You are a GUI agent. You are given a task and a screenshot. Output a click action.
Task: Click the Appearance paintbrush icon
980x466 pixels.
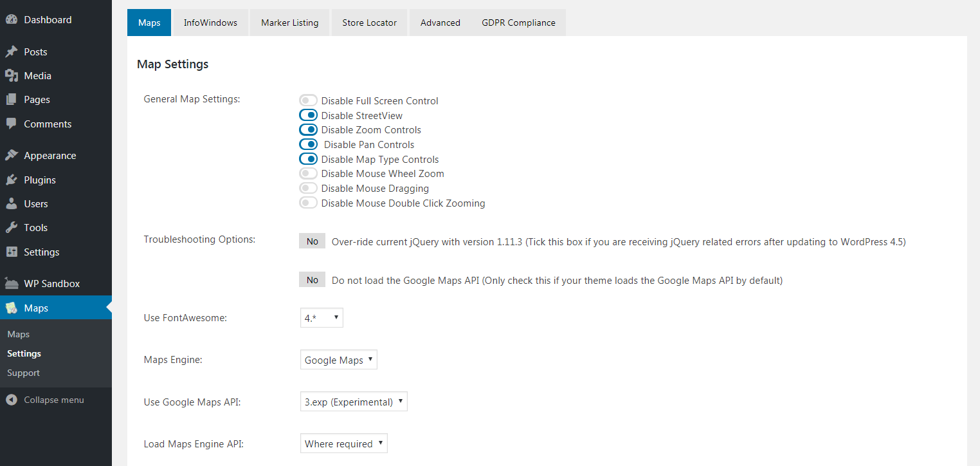coord(12,155)
